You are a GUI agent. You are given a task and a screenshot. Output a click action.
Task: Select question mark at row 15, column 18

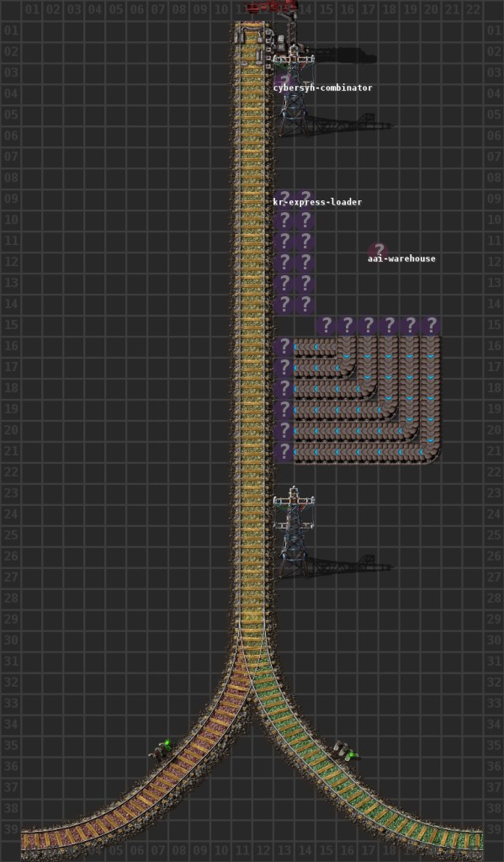389,326
